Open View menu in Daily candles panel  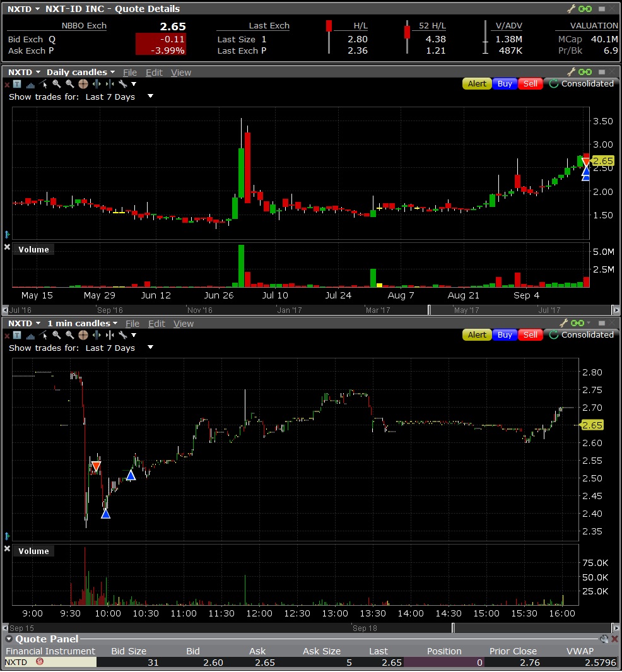pyautogui.click(x=181, y=73)
